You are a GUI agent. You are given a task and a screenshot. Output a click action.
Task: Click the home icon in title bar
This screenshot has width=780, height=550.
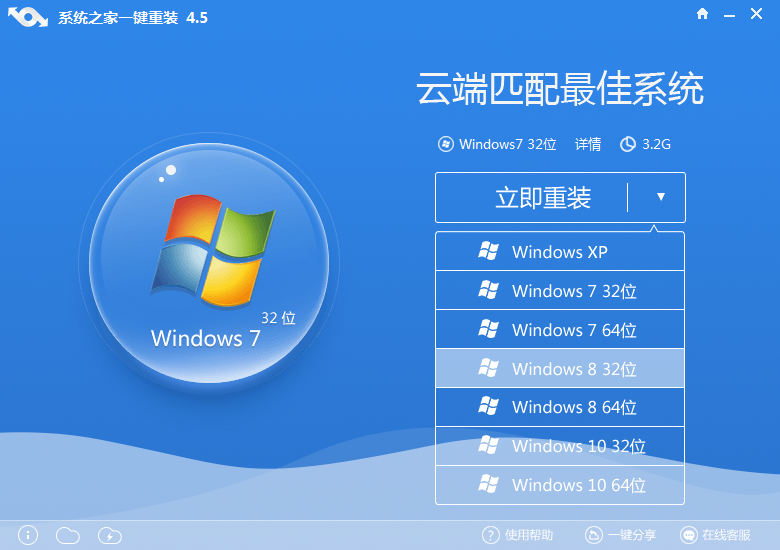pos(702,15)
